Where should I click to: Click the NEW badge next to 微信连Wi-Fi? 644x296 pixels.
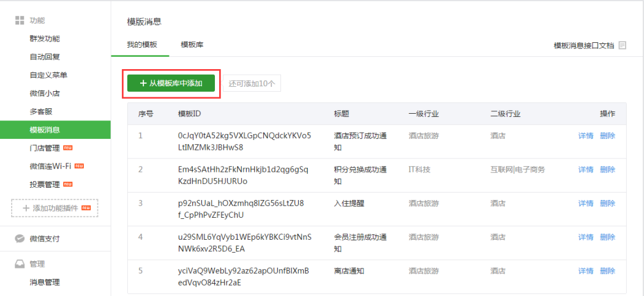[x=79, y=166]
